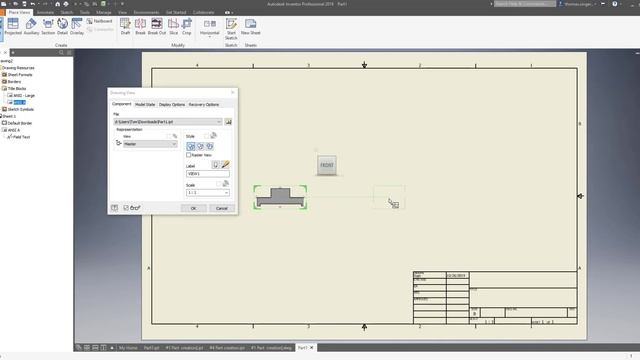This screenshot has height=360, width=640.
Task: Click the dialog help book icon
Action: pos(114,208)
